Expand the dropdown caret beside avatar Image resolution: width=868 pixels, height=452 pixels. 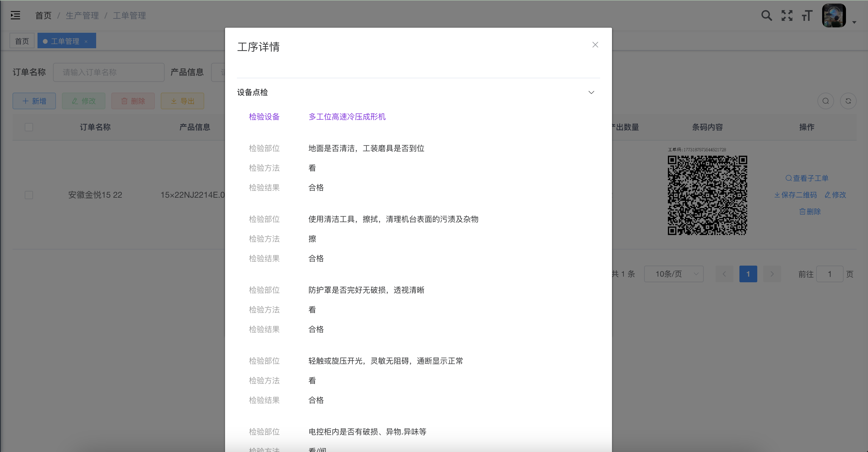point(854,22)
